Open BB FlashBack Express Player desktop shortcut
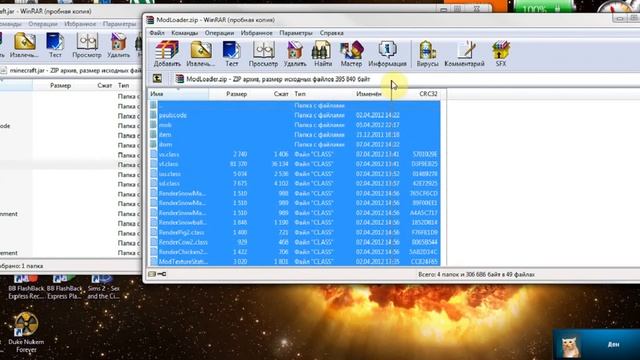Viewport: 640px width, 360px height. [x=64, y=287]
